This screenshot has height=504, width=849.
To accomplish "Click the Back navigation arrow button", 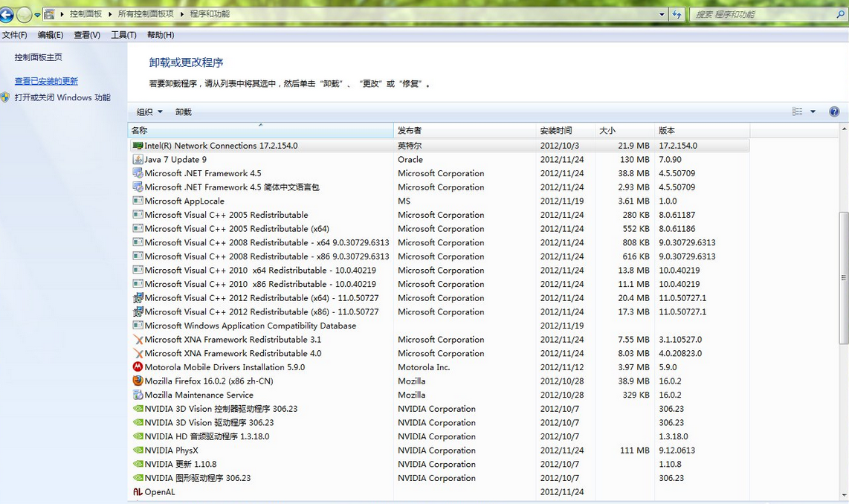I will 6,15.
